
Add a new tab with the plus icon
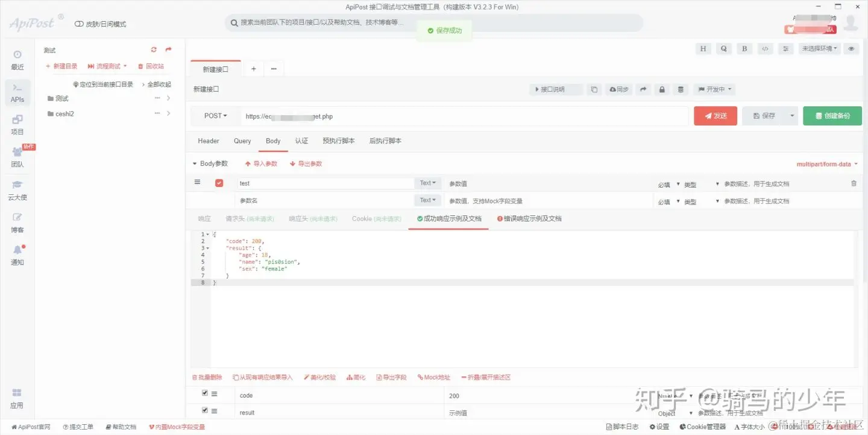254,69
